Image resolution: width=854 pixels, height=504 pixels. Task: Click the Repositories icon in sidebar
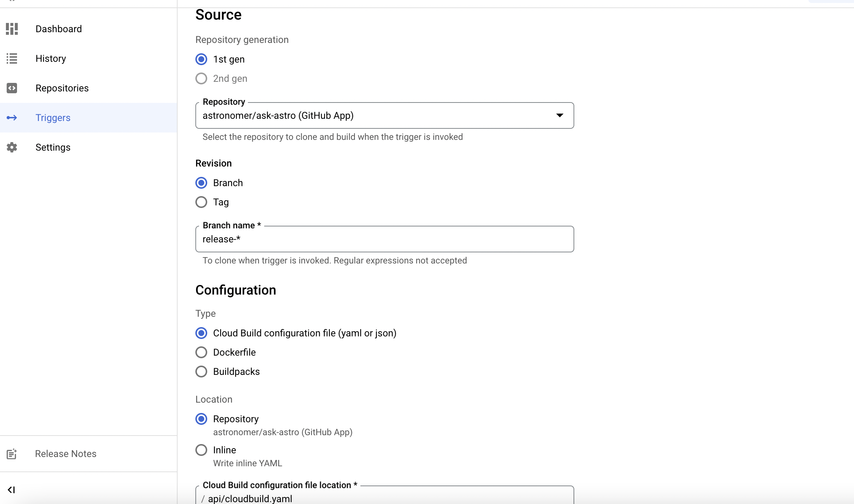[12, 88]
